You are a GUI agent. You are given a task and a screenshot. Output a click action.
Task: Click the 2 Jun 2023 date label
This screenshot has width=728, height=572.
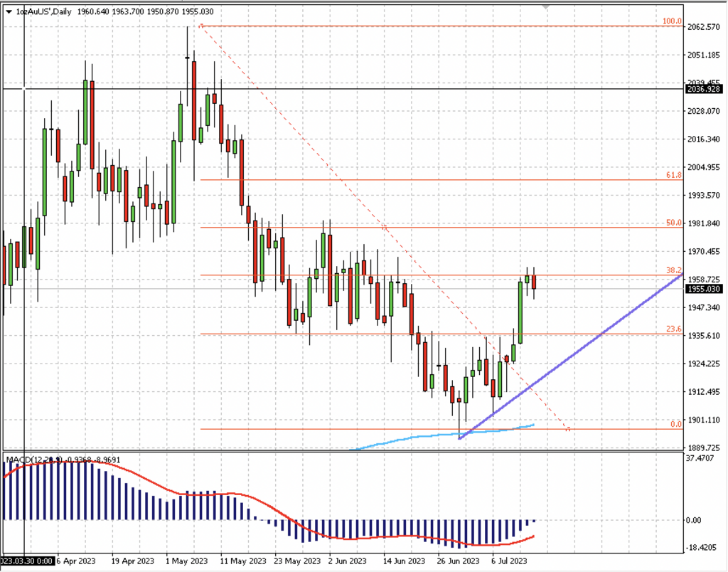coord(348,561)
